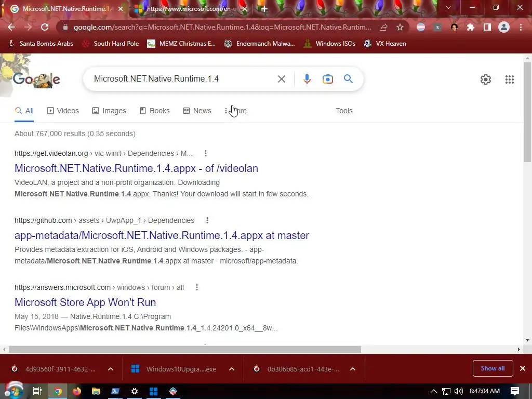Switch to the Images results tab
Screen dimensions: 532x399
click(x=109, y=111)
